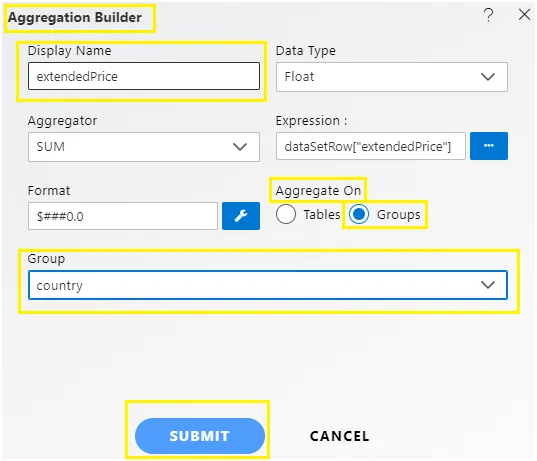This screenshot has width=537, height=461.
Task: Expand the Group country dropdown
Action: (x=268, y=285)
